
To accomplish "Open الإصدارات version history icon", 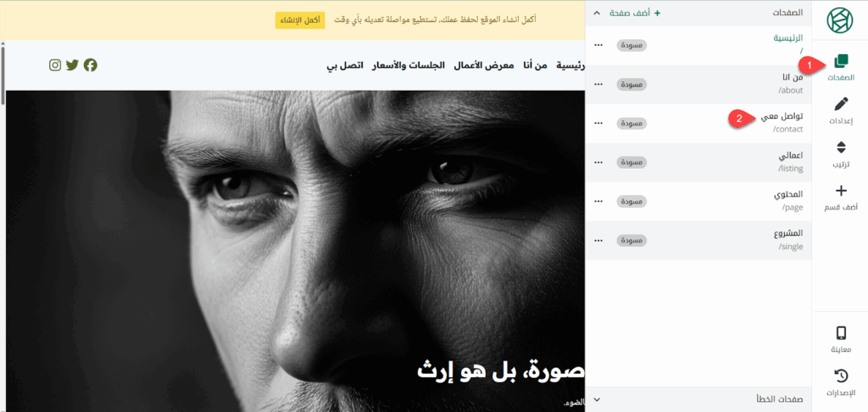I will pyautogui.click(x=841, y=376).
